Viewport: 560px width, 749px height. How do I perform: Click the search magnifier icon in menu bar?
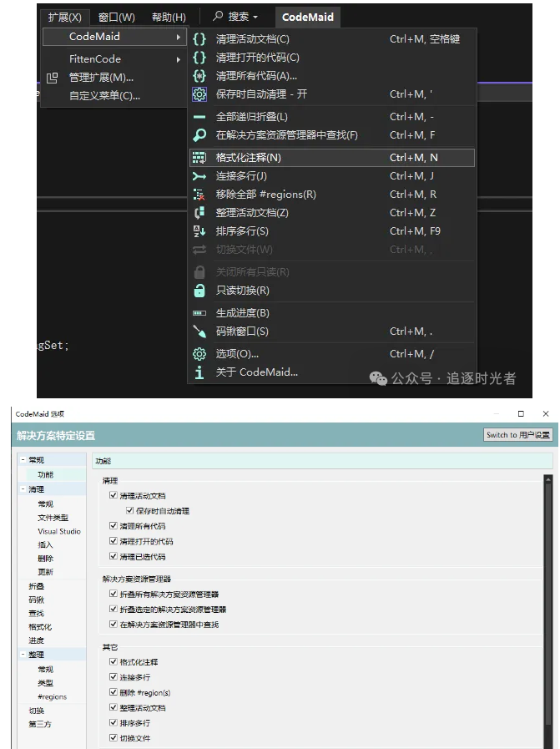tap(218, 16)
